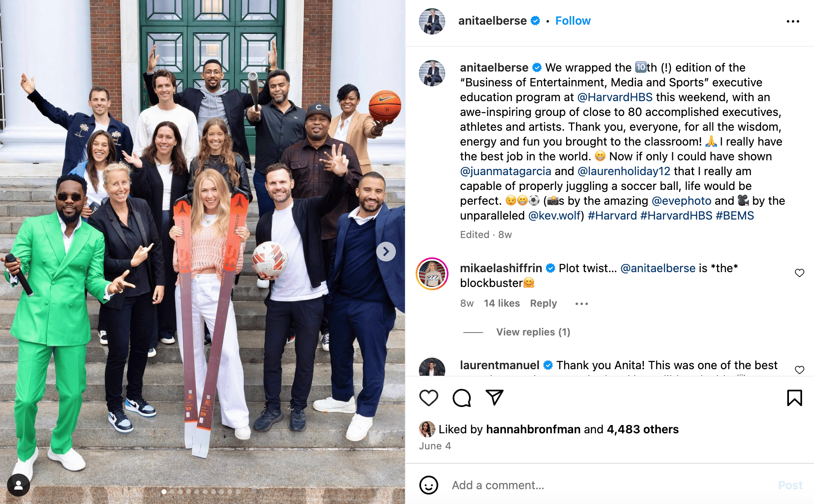
Task: View 14 likes on comment
Action: click(x=502, y=303)
